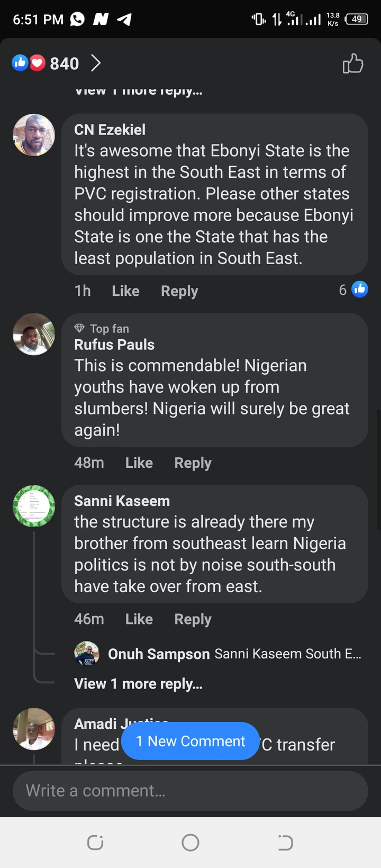Tap the thumbs-up like icon at top right

pyautogui.click(x=352, y=64)
